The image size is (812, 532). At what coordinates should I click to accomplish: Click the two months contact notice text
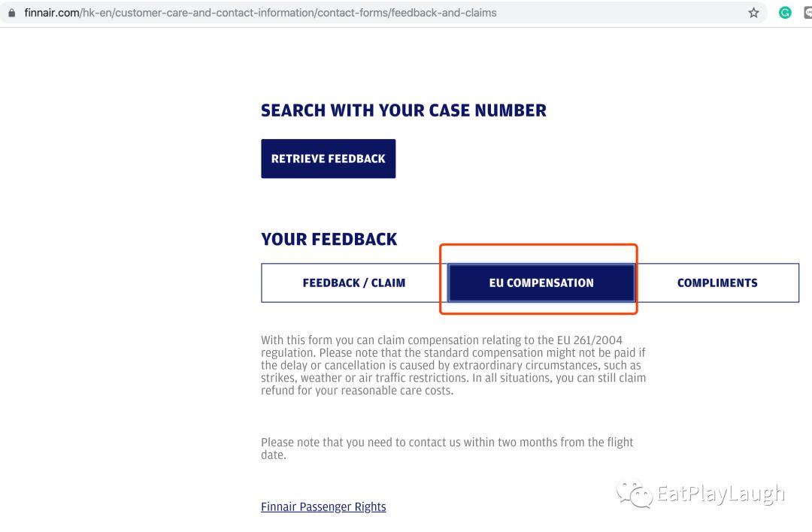tap(447, 448)
